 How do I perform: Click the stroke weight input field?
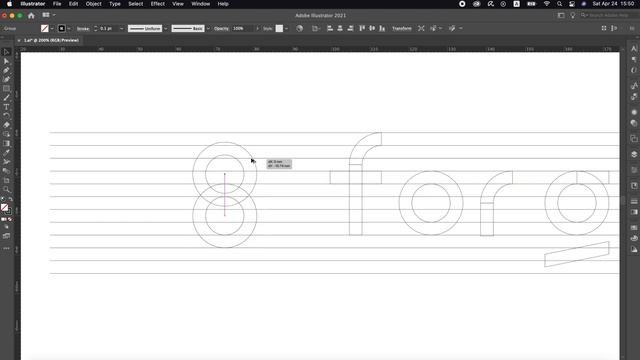click(x=108, y=29)
